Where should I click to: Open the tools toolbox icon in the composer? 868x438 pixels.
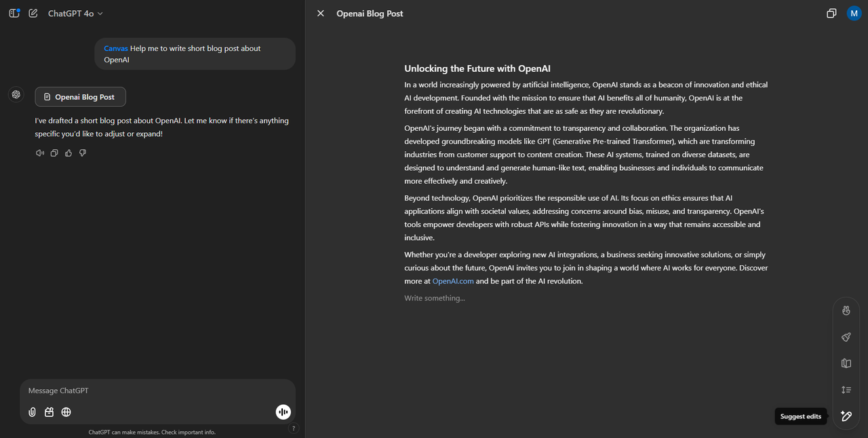pos(49,412)
